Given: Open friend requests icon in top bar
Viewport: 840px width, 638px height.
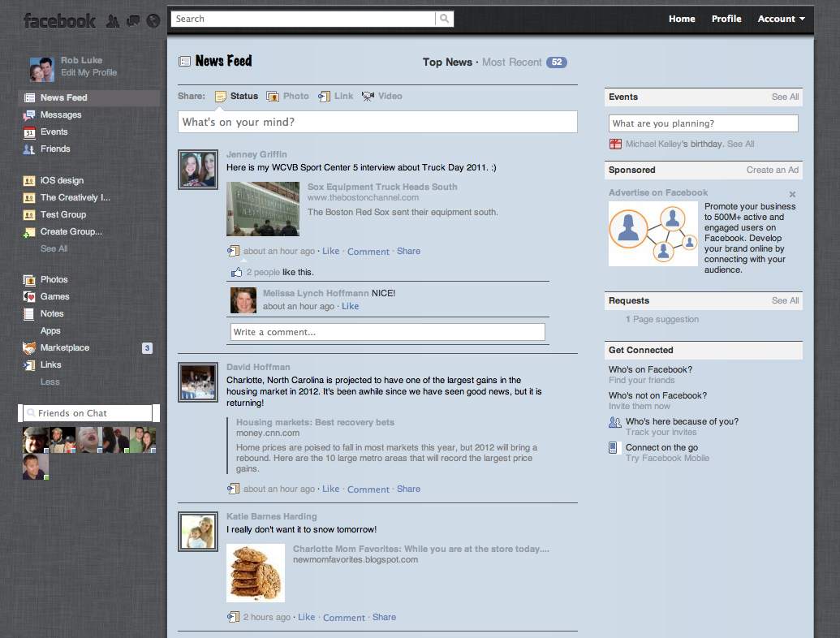Looking at the screenshot, I should (113, 21).
